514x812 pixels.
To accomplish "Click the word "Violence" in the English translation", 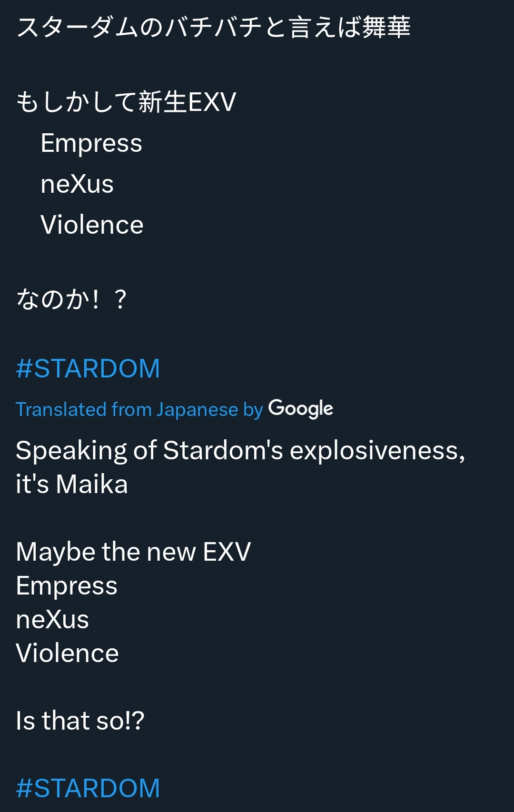I will pos(67,653).
